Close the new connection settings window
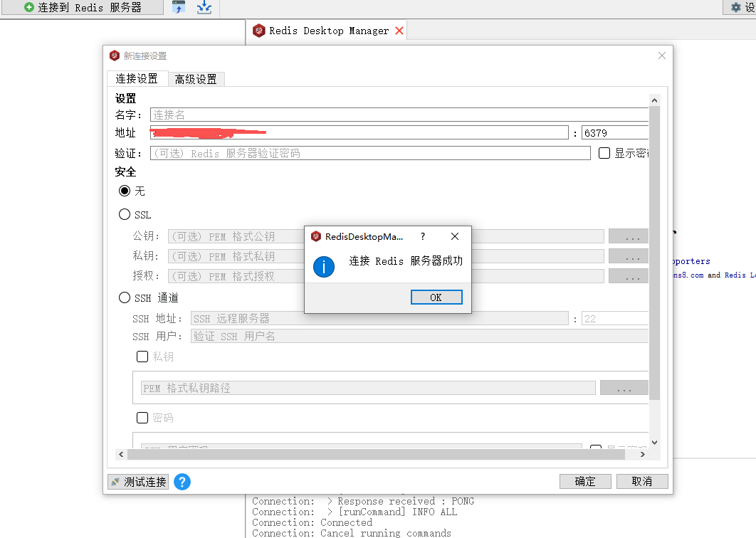Image resolution: width=756 pixels, height=538 pixels. [662, 56]
